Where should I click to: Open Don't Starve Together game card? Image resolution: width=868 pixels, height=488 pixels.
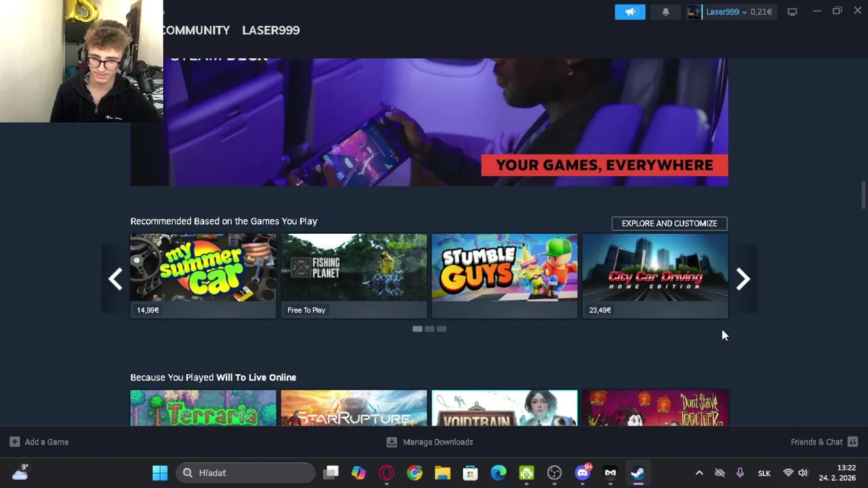(655, 408)
